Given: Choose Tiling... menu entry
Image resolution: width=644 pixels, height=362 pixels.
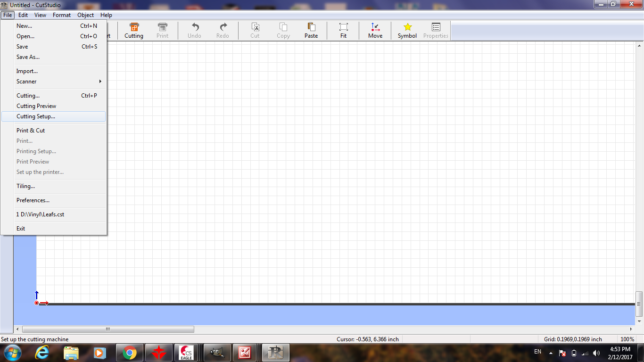Looking at the screenshot, I should click(x=54, y=186).
